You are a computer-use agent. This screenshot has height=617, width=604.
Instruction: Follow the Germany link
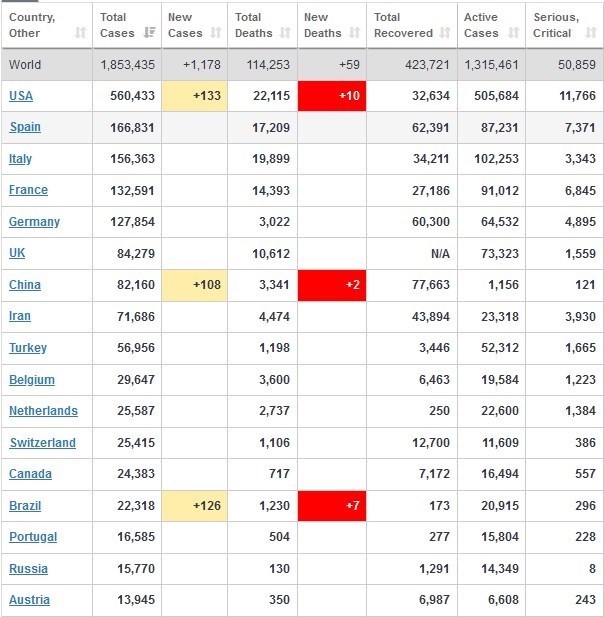point(34,222)
